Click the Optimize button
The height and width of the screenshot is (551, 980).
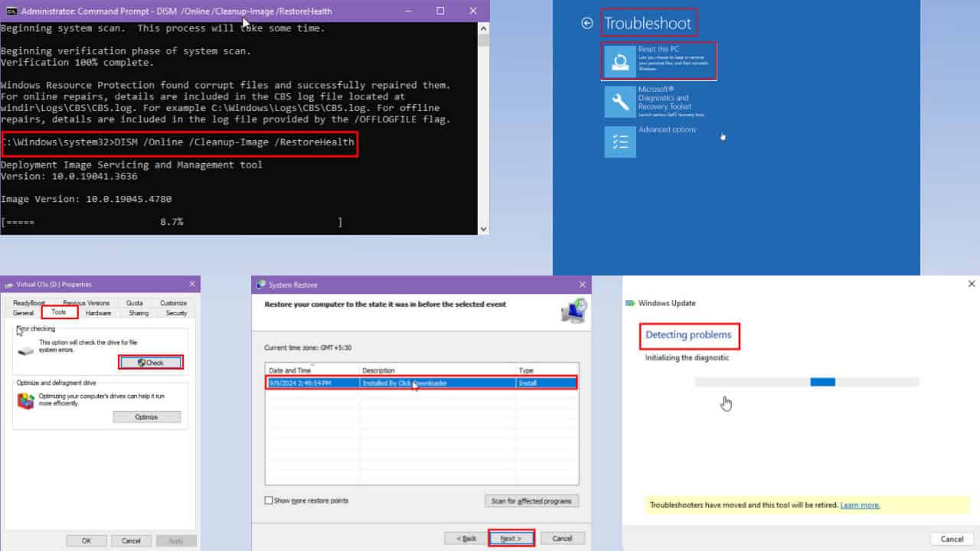pyautogui.click(x=146, y=417)
